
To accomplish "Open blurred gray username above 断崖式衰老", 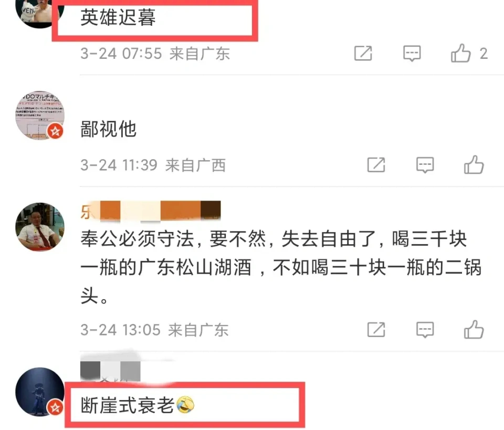I will [110, 370].
